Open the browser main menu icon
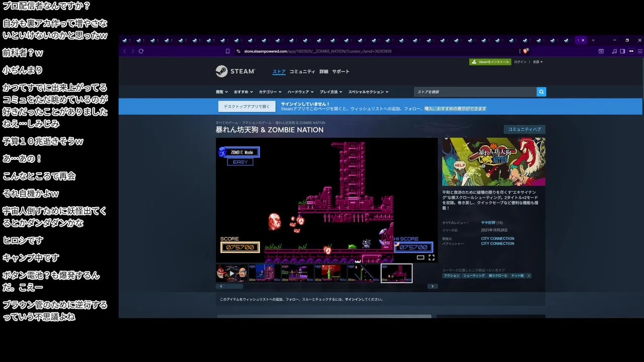The width and height of the screenshot is (644, 362). point(640,51)
